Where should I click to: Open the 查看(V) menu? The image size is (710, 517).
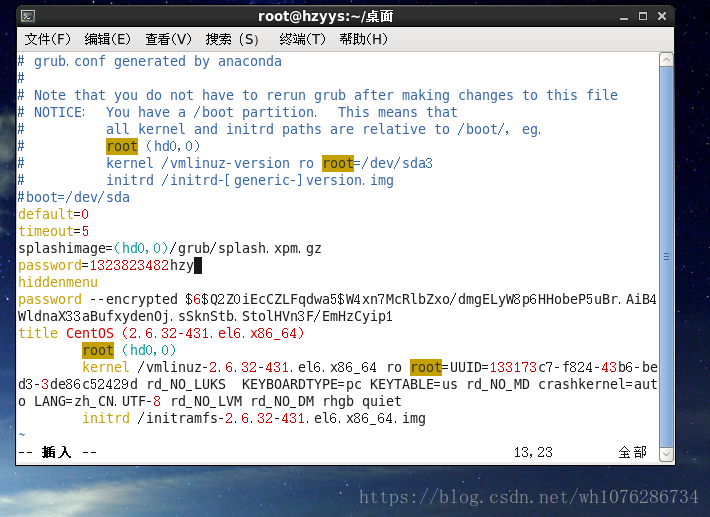pos(168,39)
